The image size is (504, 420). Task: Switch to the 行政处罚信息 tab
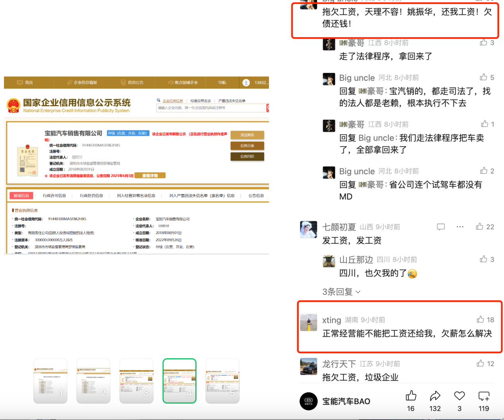(x=91, y=195)
